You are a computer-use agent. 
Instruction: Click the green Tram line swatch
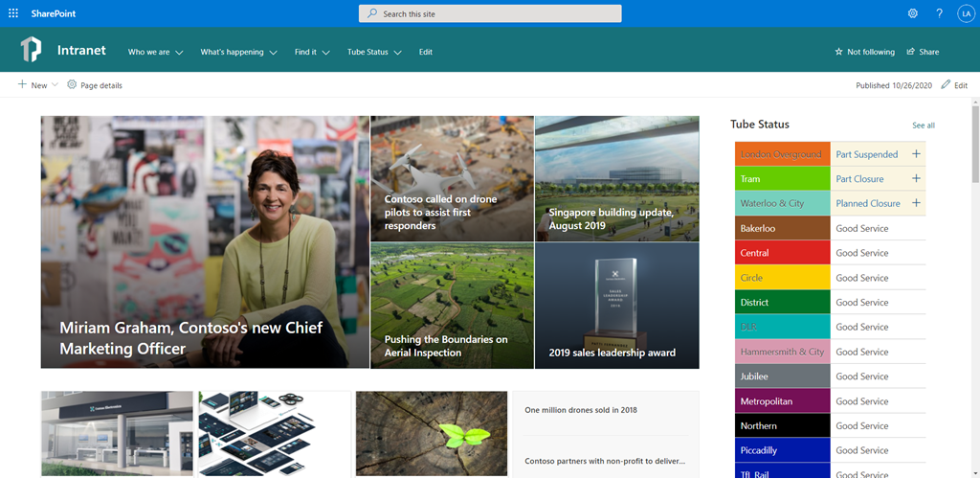click(x=783, y=179)
